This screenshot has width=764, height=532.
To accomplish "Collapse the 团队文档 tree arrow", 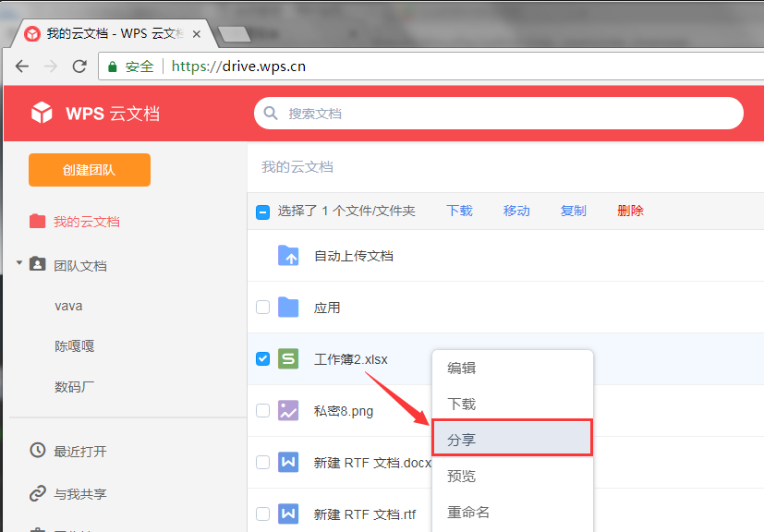I will (19, 263).
